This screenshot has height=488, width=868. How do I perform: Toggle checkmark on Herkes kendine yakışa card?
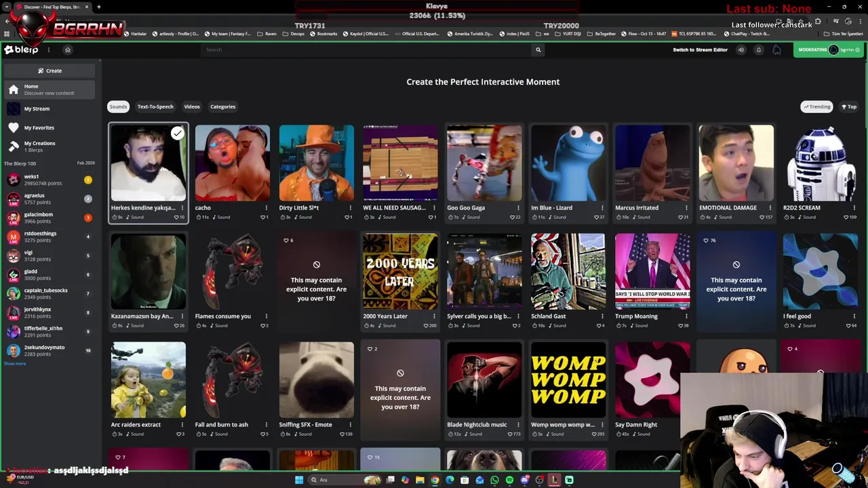(177, 134)
